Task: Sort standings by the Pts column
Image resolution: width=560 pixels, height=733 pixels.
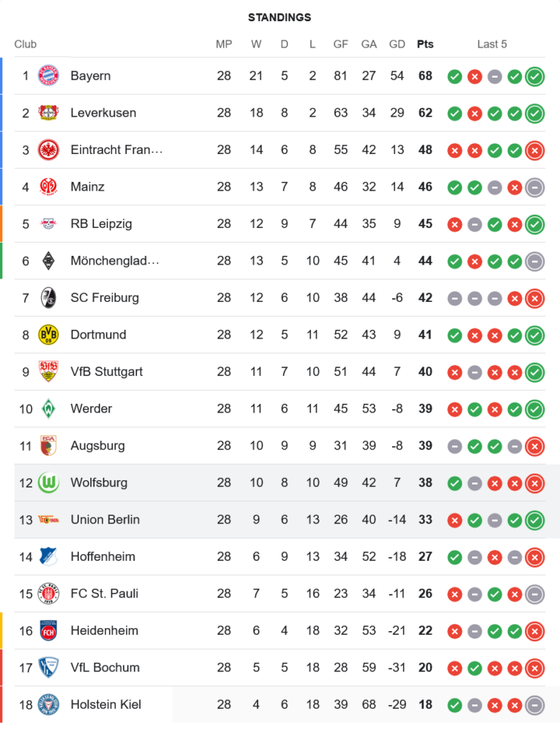Action: tap(425, 44)
